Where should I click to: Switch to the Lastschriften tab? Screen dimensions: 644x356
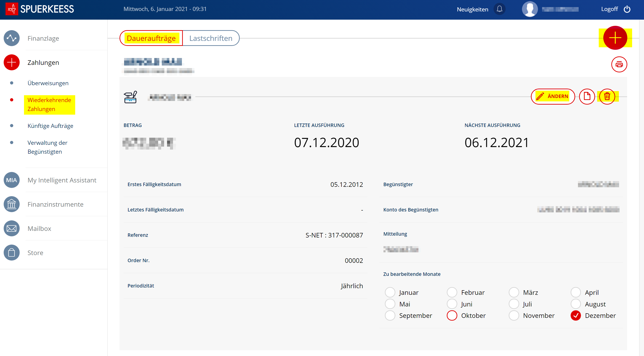click(210, 38)
